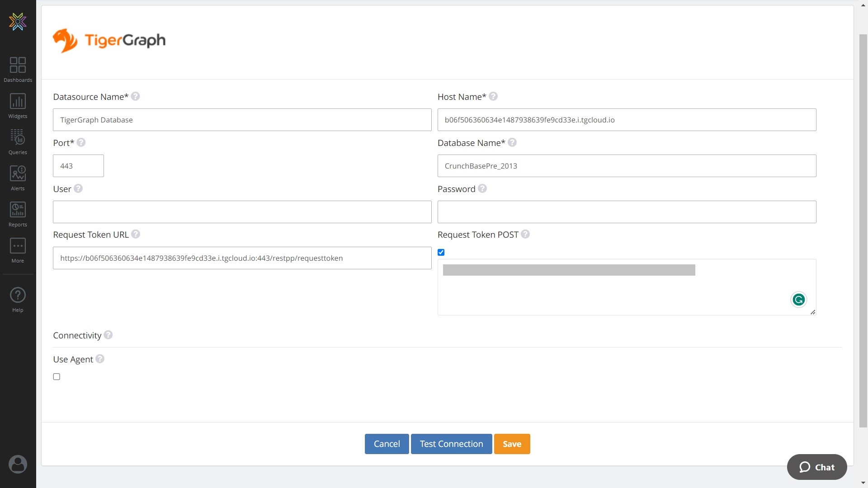The width and height of the screenshot is (868, 488).
Task: Open the Datasource Name help tooltip
Action: coord(135,96)
